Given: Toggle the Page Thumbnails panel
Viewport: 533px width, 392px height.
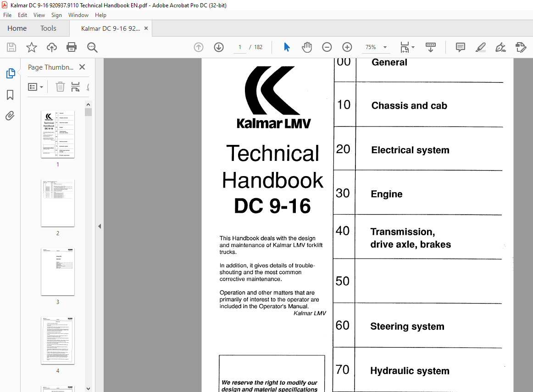Looking at the screenshot, I should [x=10, y=73].
